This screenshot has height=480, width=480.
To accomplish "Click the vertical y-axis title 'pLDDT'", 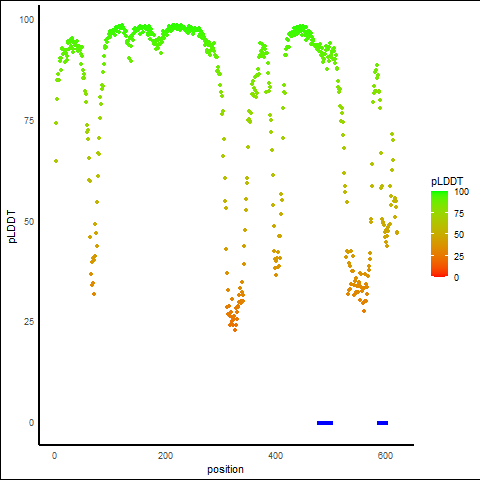I will point(12,226).
